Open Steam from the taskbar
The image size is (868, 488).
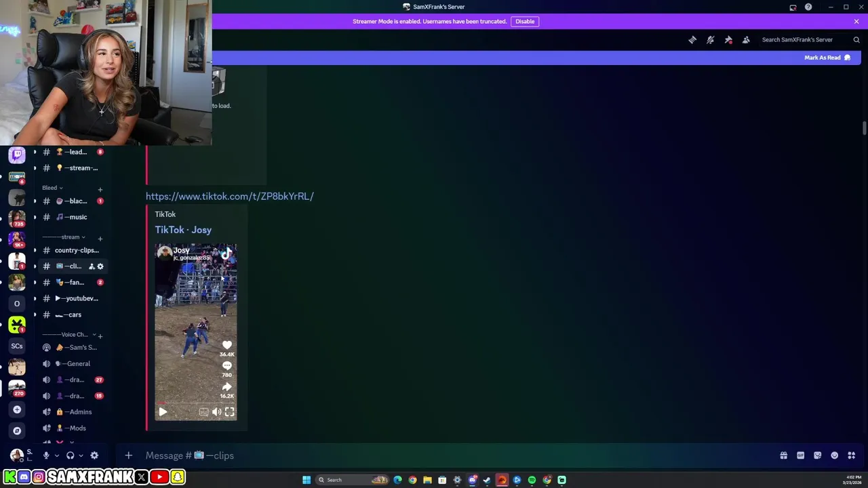click(x=487, y=480)
